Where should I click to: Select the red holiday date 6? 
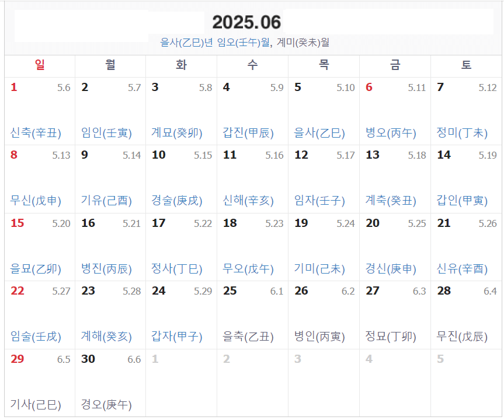point(369,87)
